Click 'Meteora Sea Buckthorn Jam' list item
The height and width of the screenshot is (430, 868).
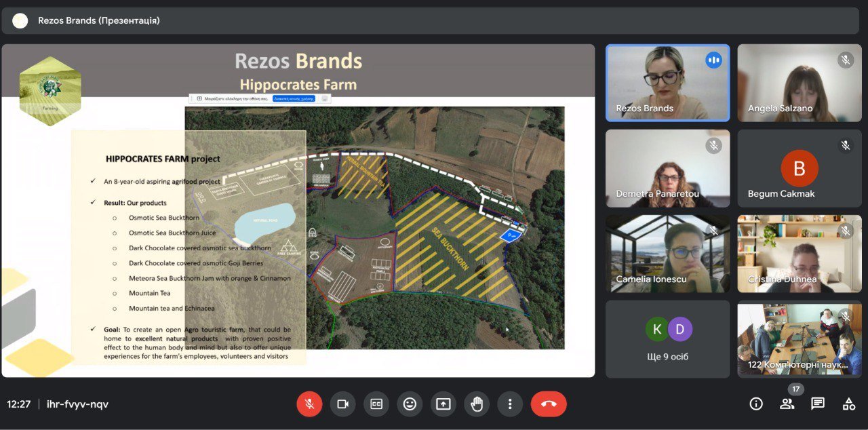coord(210,278)
